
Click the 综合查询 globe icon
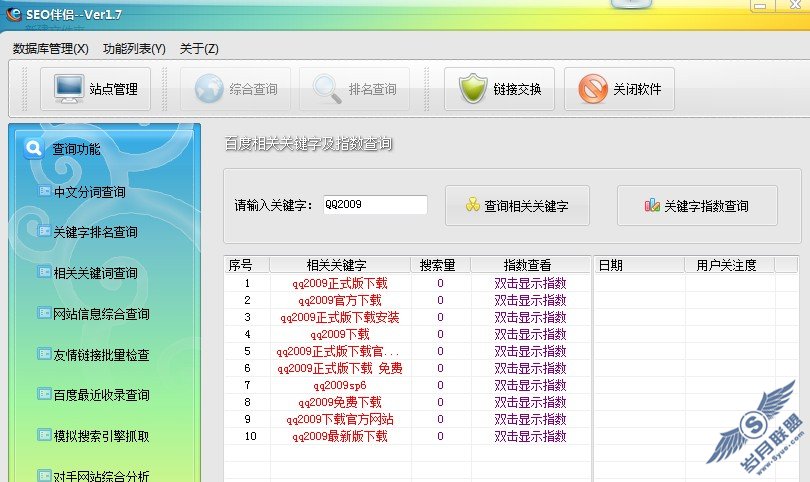pos(209,89)
